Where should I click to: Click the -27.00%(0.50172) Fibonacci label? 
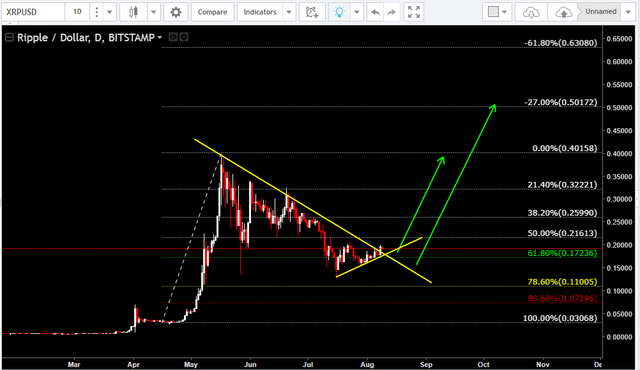560,102
